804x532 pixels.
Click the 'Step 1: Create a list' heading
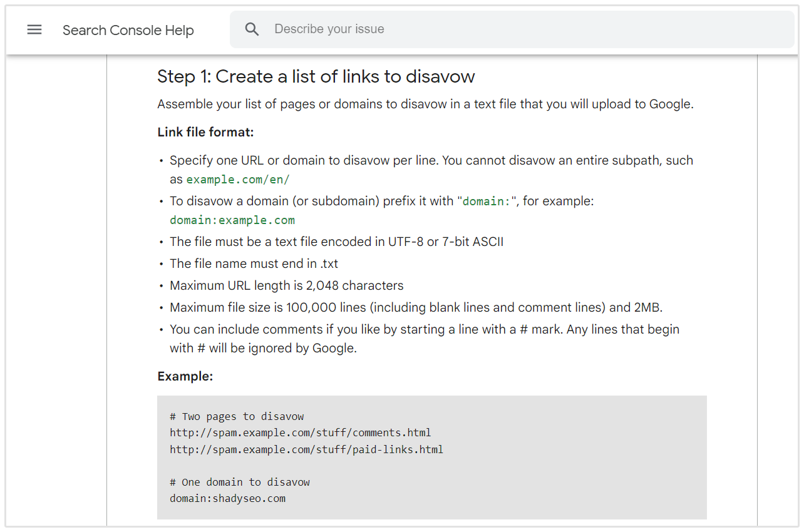316,76
